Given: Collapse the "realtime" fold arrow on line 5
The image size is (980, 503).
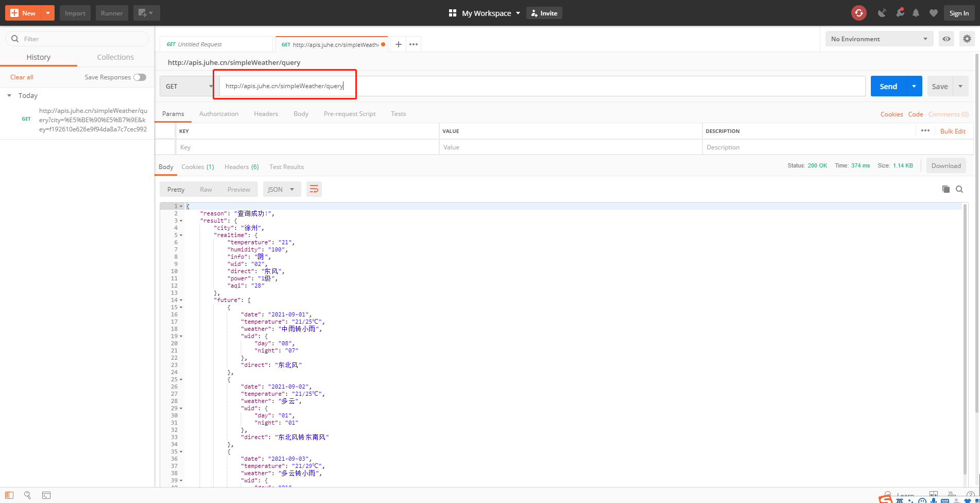Looking at the screenshot, I should pos(181,235).
